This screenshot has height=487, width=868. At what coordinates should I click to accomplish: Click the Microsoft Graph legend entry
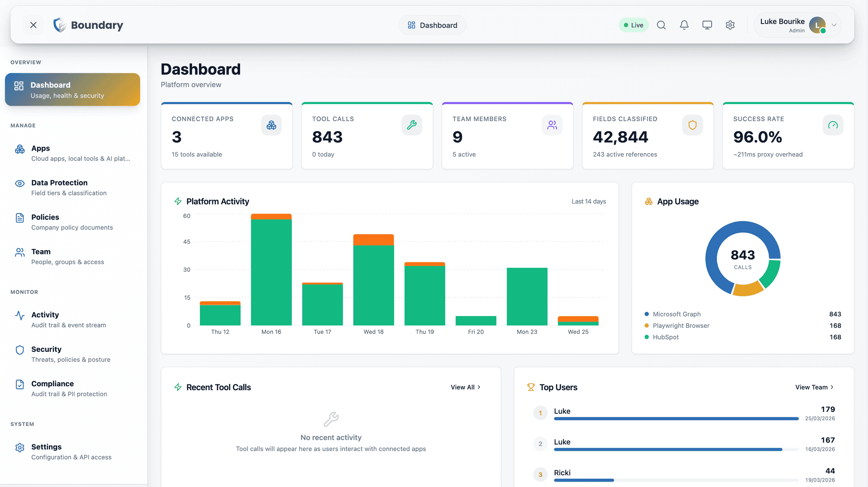pyautogui.click(x=676, y=314)
